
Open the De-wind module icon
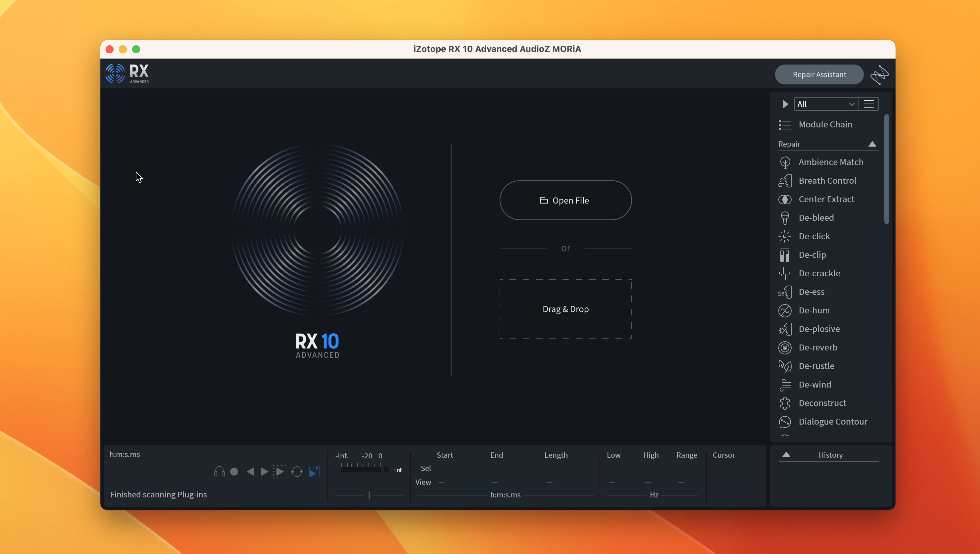pos(784,385)
